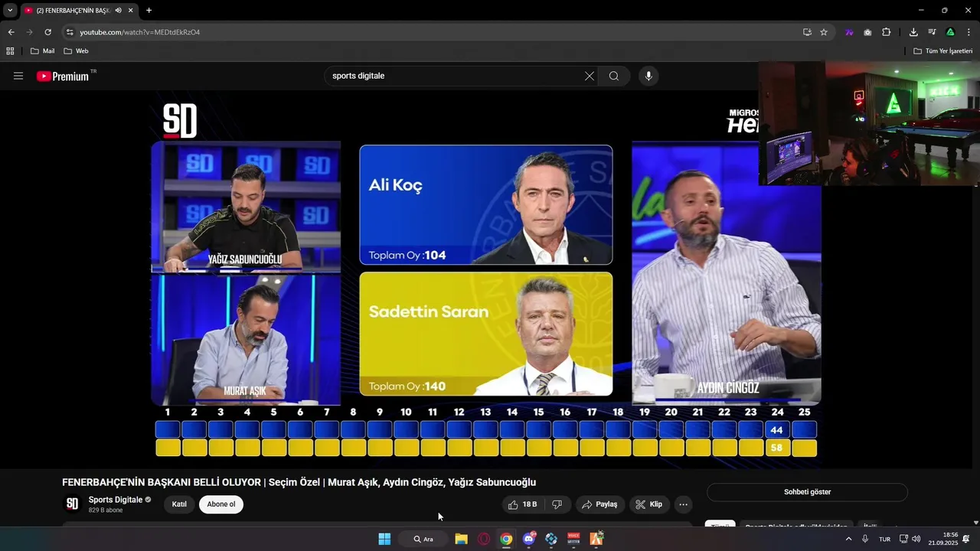The width and height of the screenshot is (980, 551).
Task: Click the Abone ol subscribe button
Action: (x=221, y=504)
